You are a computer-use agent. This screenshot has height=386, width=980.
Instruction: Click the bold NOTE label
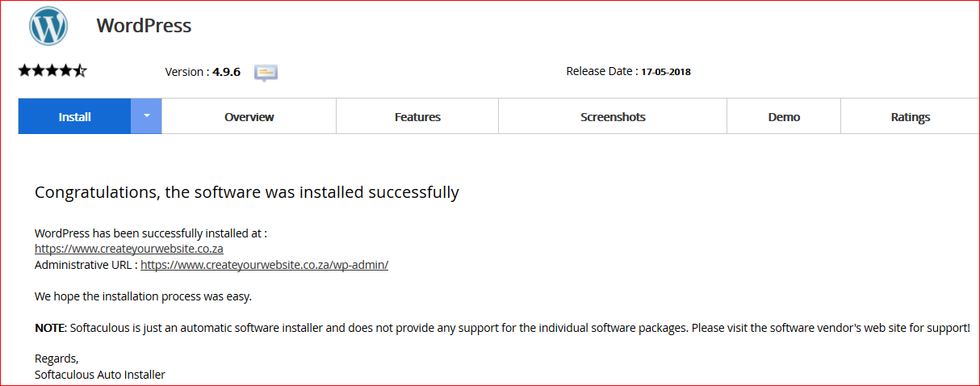[x=49, y=329]
